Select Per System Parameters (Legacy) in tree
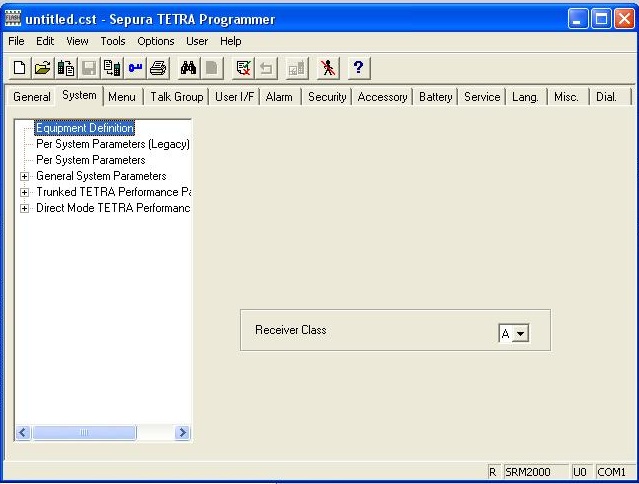Viewport: 639px width, 484px height. tap(113, 144)
